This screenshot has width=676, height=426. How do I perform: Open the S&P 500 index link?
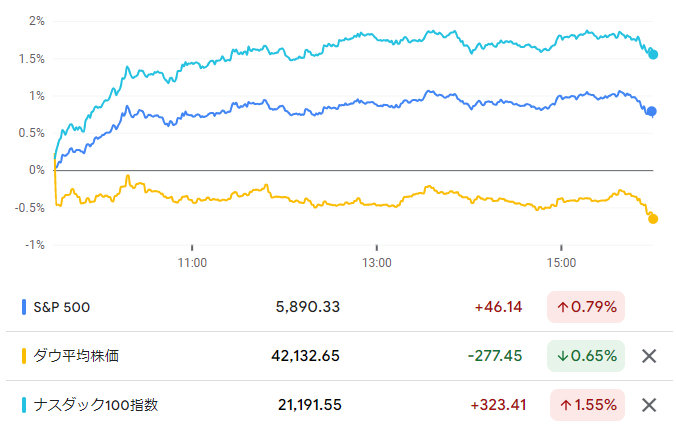click(x=62, y=307)
